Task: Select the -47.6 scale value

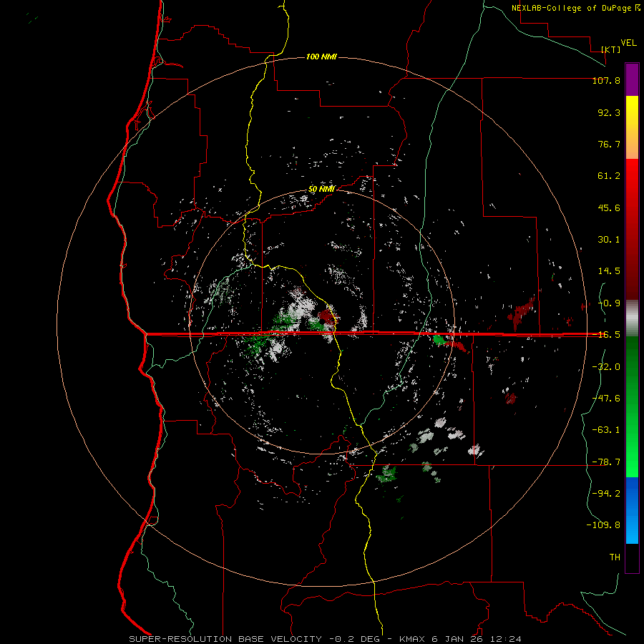Action: point(606,399)
